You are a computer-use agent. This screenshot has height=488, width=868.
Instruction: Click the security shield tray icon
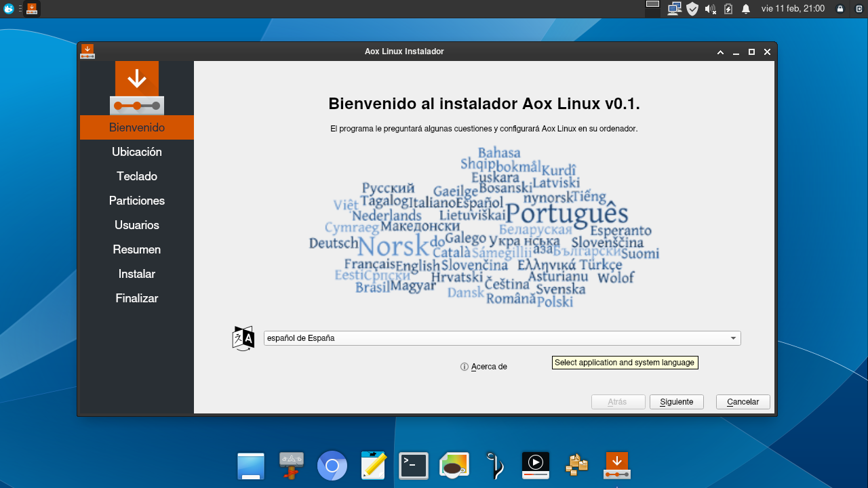692,9
